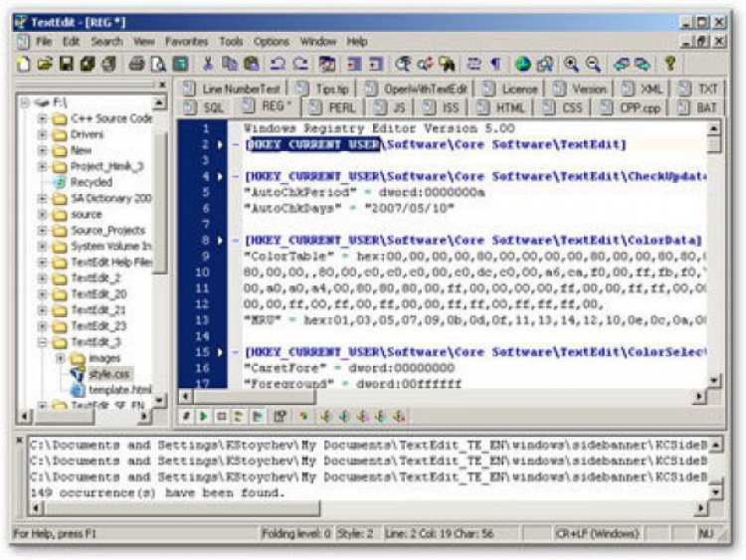This screenshot has height=560, width=746.
Task: Collapse code fold on line 8
Action: tap(236, 241)
